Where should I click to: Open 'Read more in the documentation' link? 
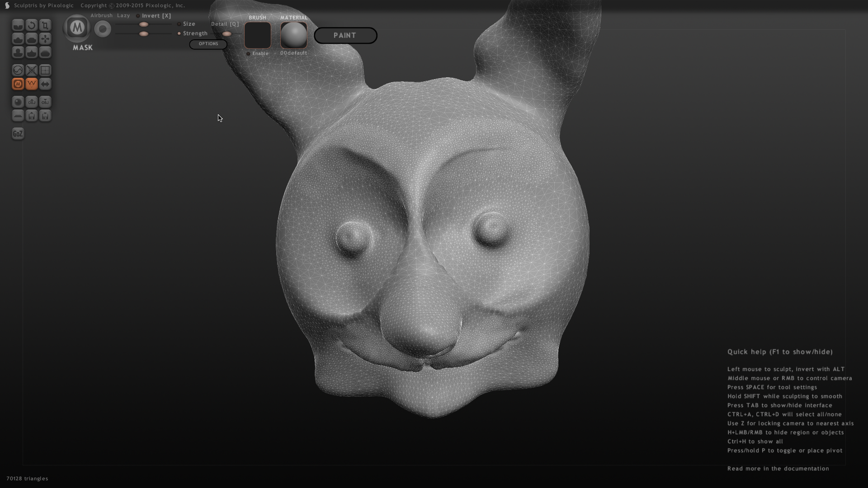pyautogui.click(x=778, y=469)
